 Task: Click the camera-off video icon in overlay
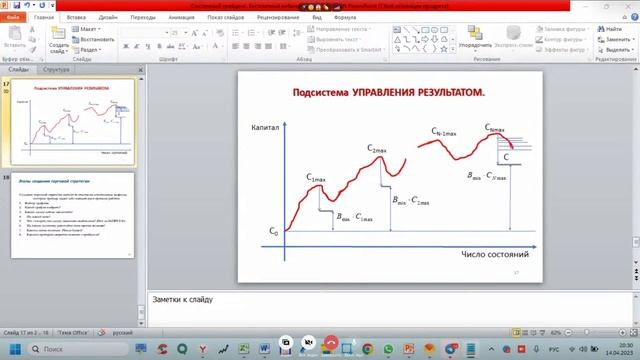pyautogui.click(x=308, y=342)
